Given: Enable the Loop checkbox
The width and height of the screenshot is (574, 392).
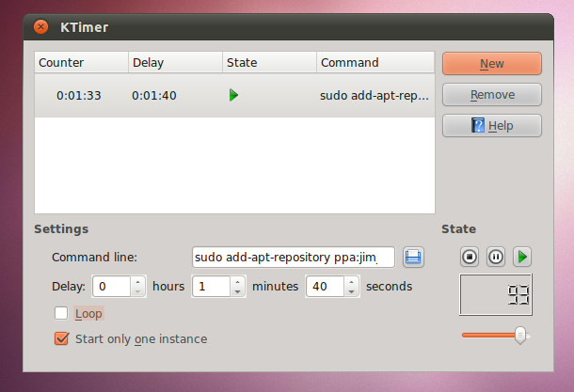Looking at the screenshot, I should (x=61, y=313).
